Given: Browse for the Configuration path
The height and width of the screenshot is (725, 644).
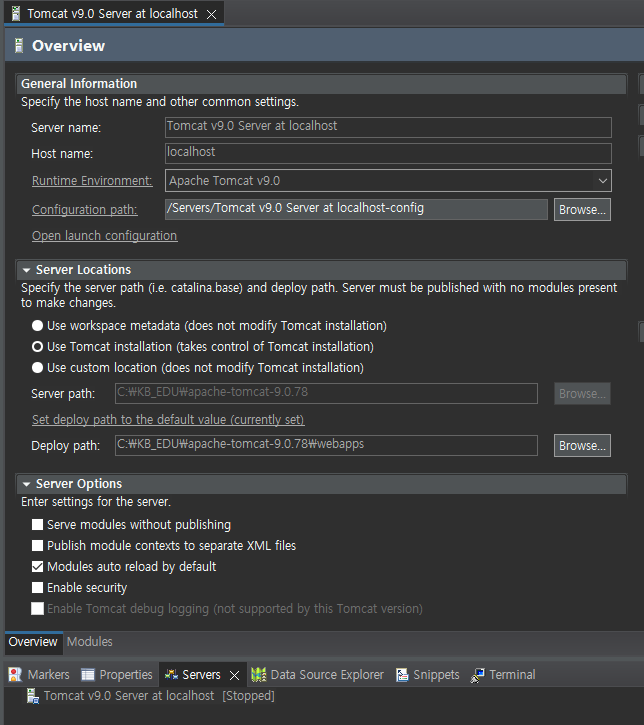Looking at the screenshot, I should tap(582, 209).
